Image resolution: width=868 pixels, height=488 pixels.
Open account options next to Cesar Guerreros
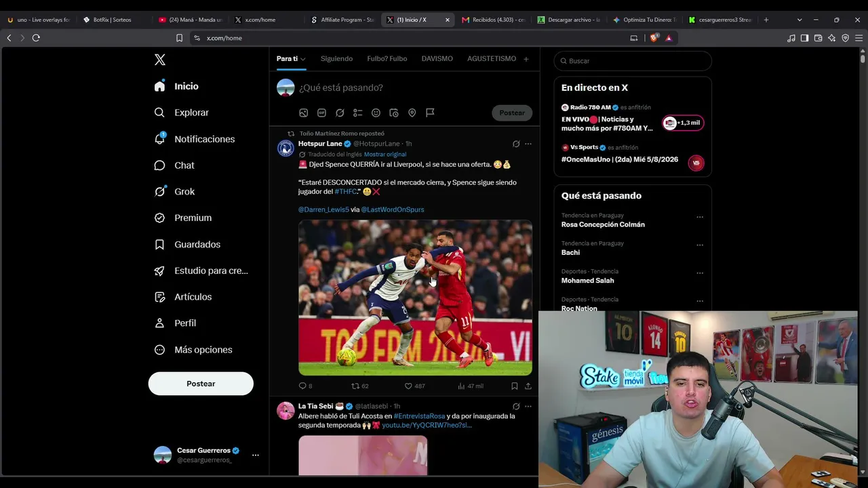point(256,455)
